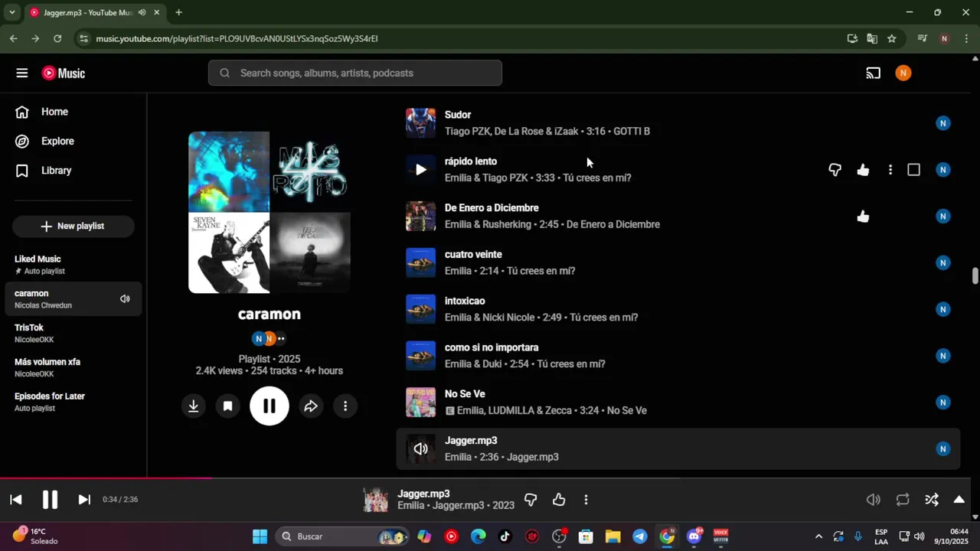
Task: Skip to next track in player bar
Action: (x=84, y=500)
